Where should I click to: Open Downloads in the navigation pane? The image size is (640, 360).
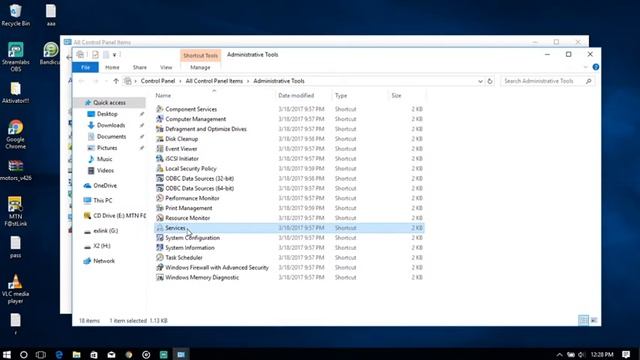(111, 125)
